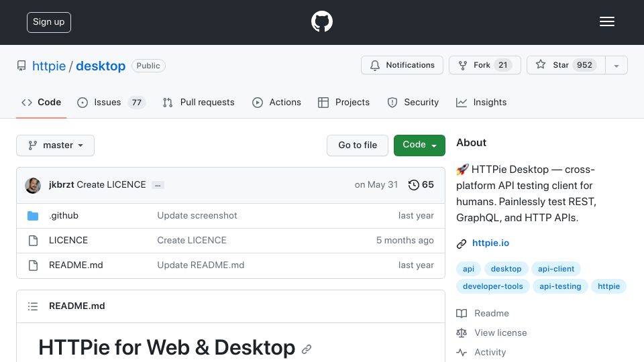Click the README.md file icon
Screen dimensions: 644x362
click(34, 265)
